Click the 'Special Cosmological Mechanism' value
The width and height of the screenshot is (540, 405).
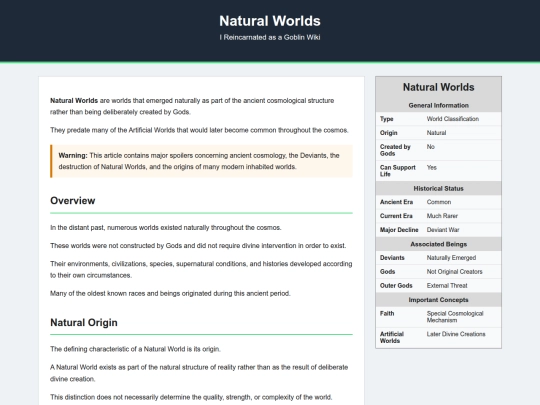click(x=455, y=317)
